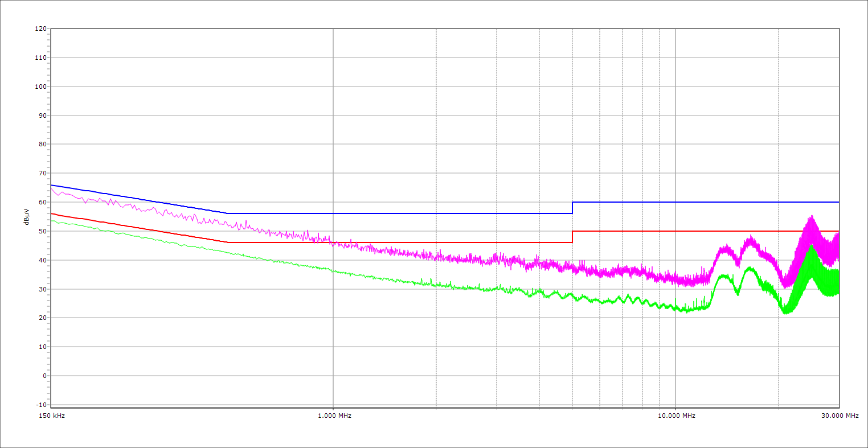Click the 1.000 MHz x-axis label

click(334, 416)
